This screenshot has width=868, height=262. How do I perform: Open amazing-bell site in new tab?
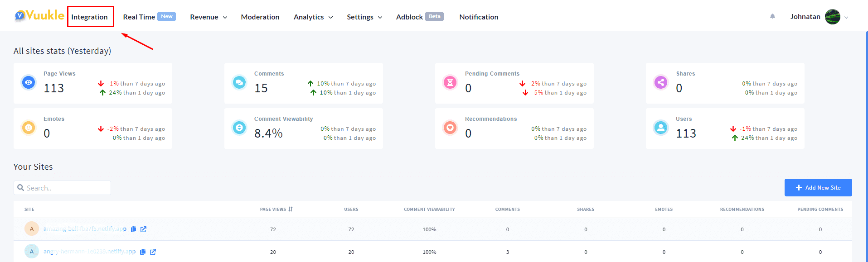143,229
